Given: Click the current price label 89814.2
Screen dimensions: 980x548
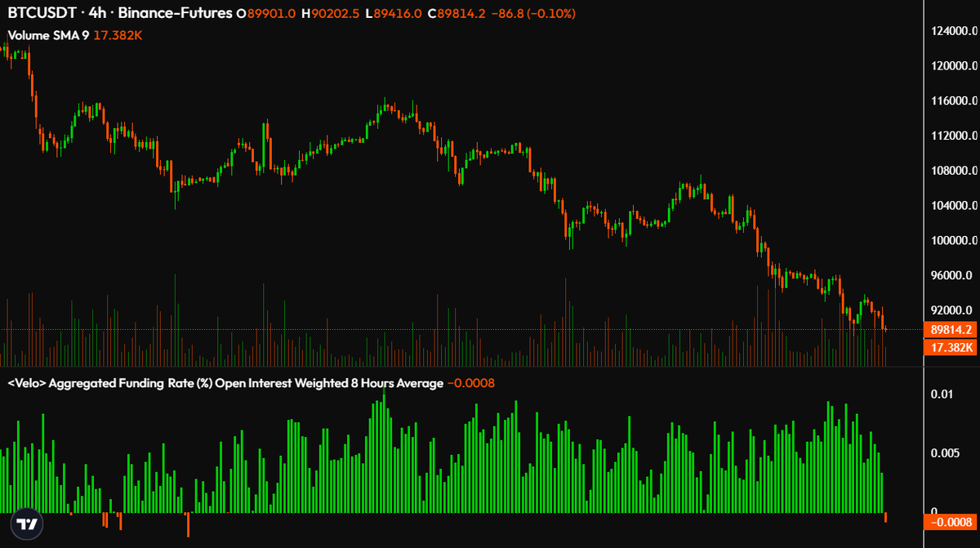Looking at the screenshot, I should [x=950, y=330].
